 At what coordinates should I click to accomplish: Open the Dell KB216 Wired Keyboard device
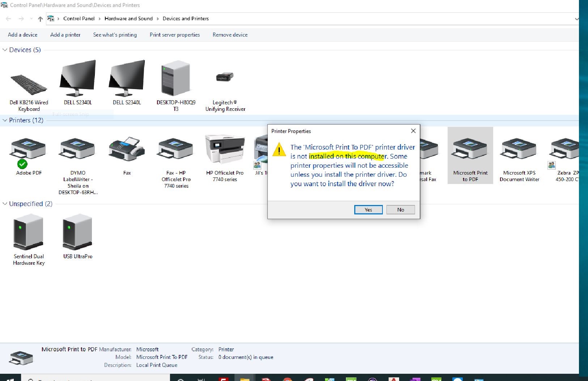tap(29, 85)
